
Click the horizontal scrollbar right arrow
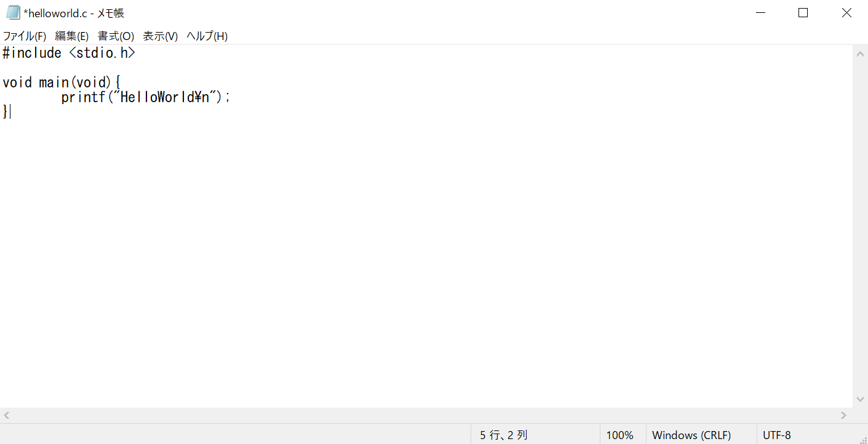pos(845,415)
